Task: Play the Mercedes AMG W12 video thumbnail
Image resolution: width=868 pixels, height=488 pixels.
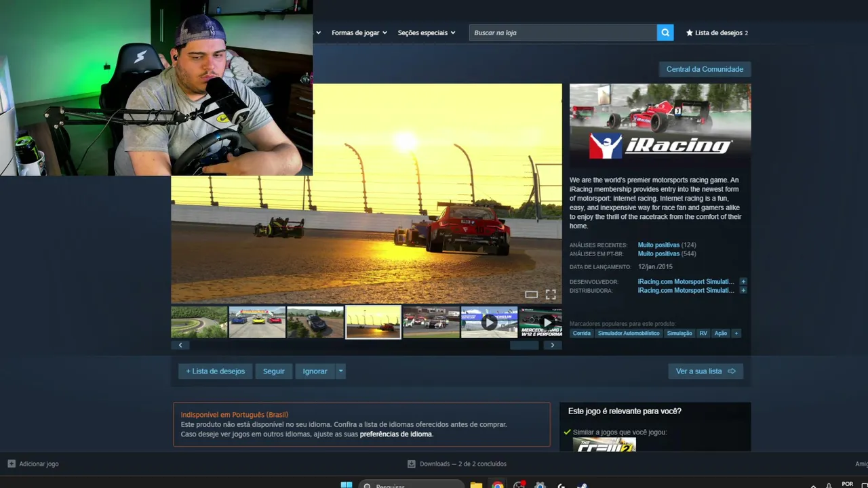Action: (x=540, y=322)
